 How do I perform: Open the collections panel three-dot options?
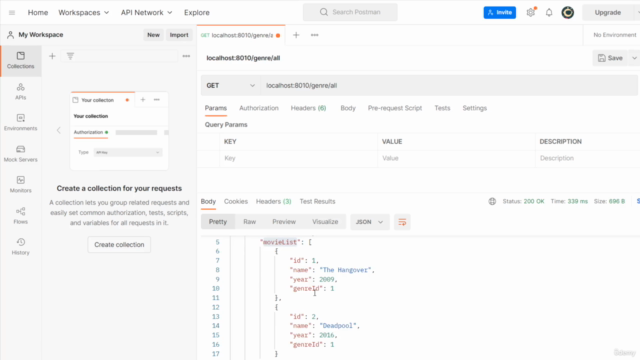click(186, 56)
